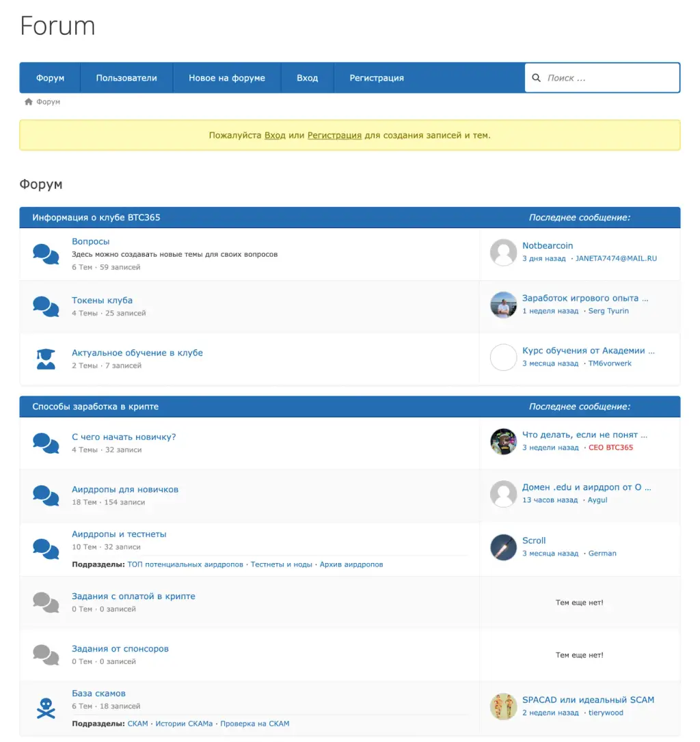This screenshot has height=742, width=700.
Task: Open SPACAD или идеальный SCAM post
Action: 588,700
